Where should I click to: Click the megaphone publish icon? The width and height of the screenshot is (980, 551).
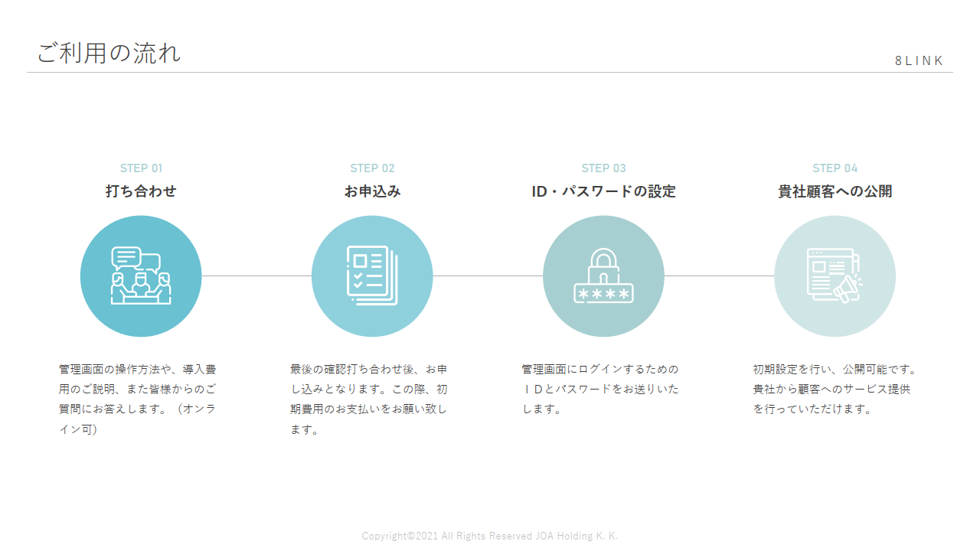point(835,276)
